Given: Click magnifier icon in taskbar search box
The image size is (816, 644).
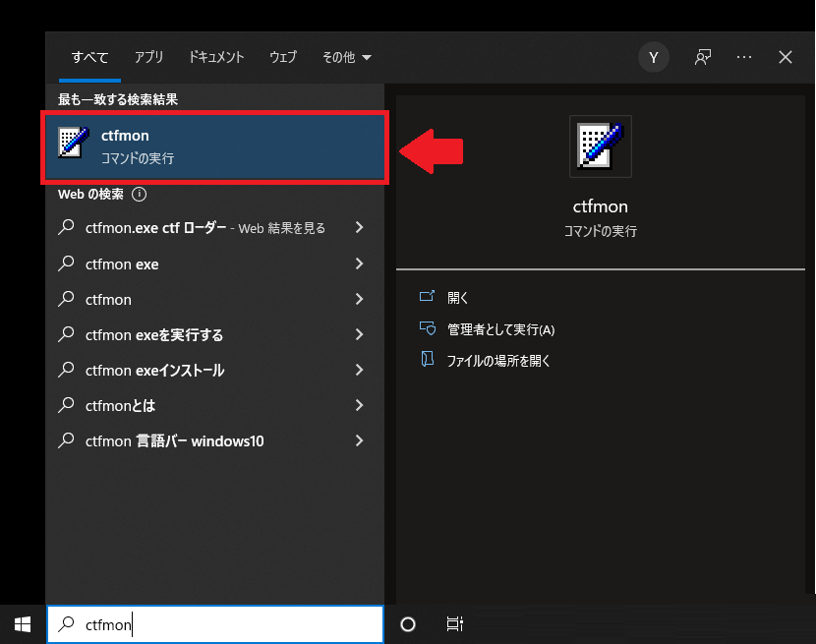Looking at the screenshot, I should coord(66,623).
